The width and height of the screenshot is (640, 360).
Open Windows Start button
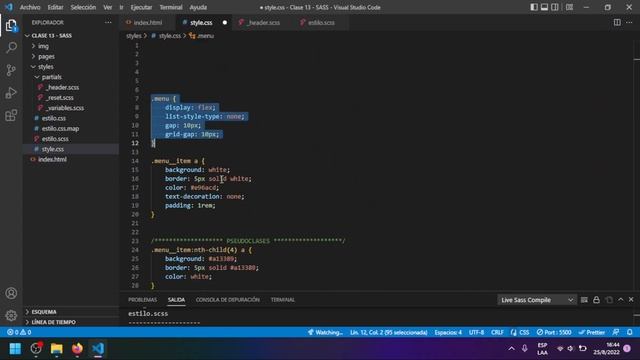pos(15,349)
